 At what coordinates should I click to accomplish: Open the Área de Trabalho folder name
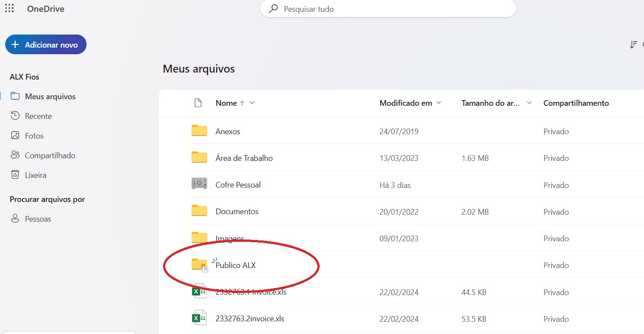point(244,158)
